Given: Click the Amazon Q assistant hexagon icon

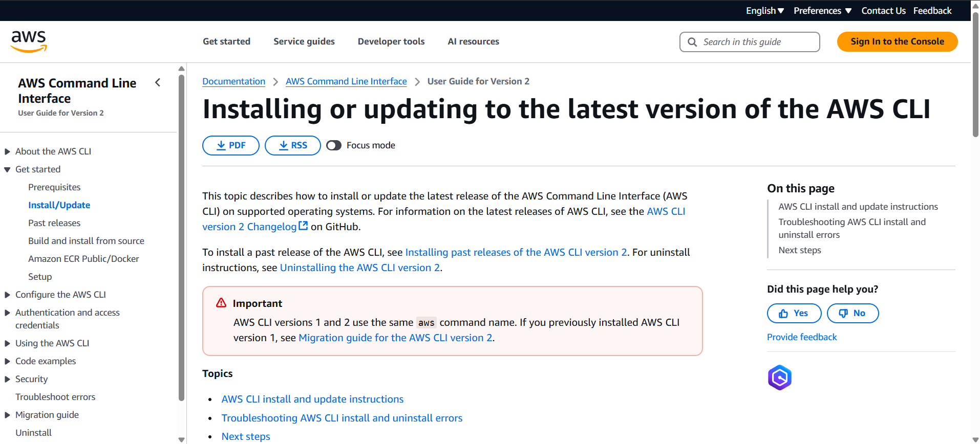Looking at the screenshot, I should point(780,378).
